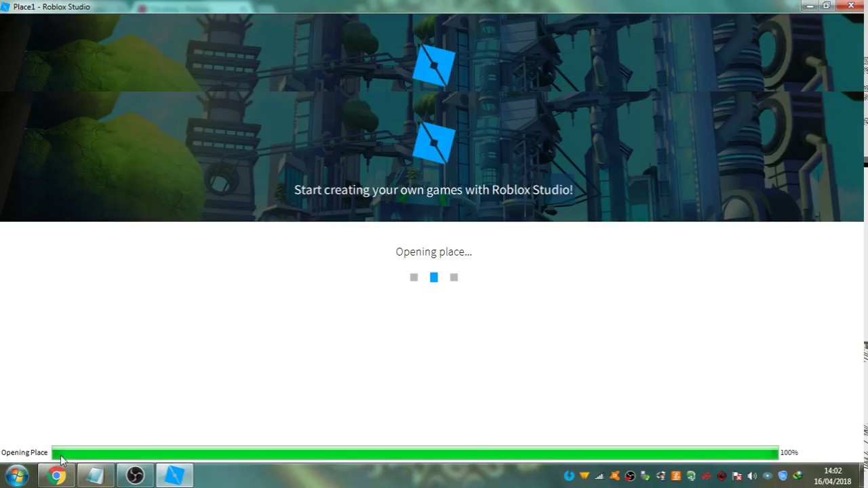The width and height of the screenshot is (868, 488).
Task: Open the pale blue notepad-style taskbar app
Action: [x=95, y=476]
